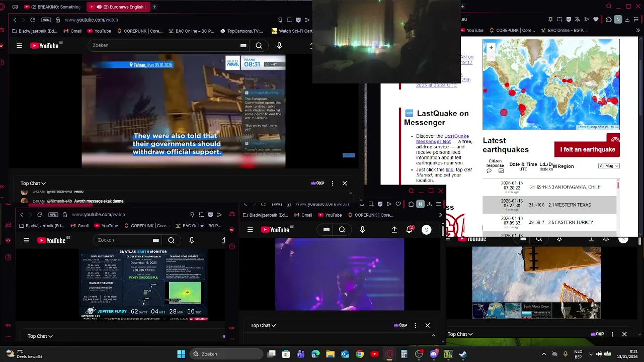Open COREPUNK bookmark in 3I/ATLAS window
The height and width of the screenshot is (362, 644).
(x=147, y=226)
